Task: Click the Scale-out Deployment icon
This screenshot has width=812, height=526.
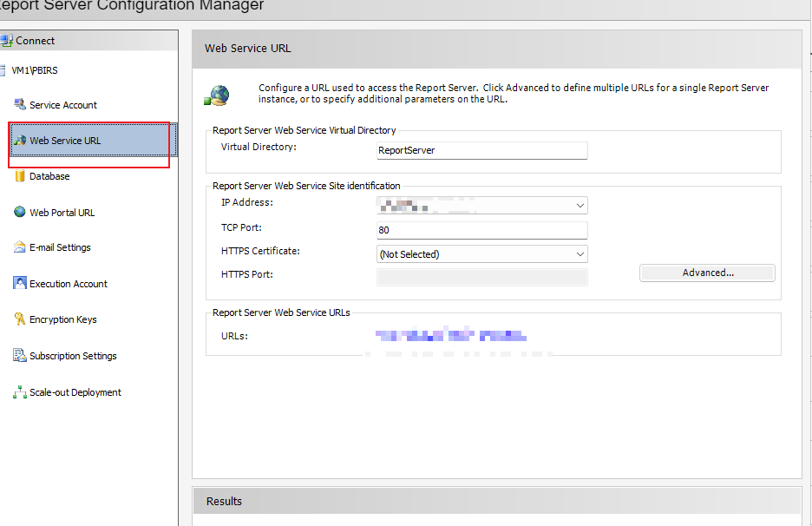Action: point(20,391)
